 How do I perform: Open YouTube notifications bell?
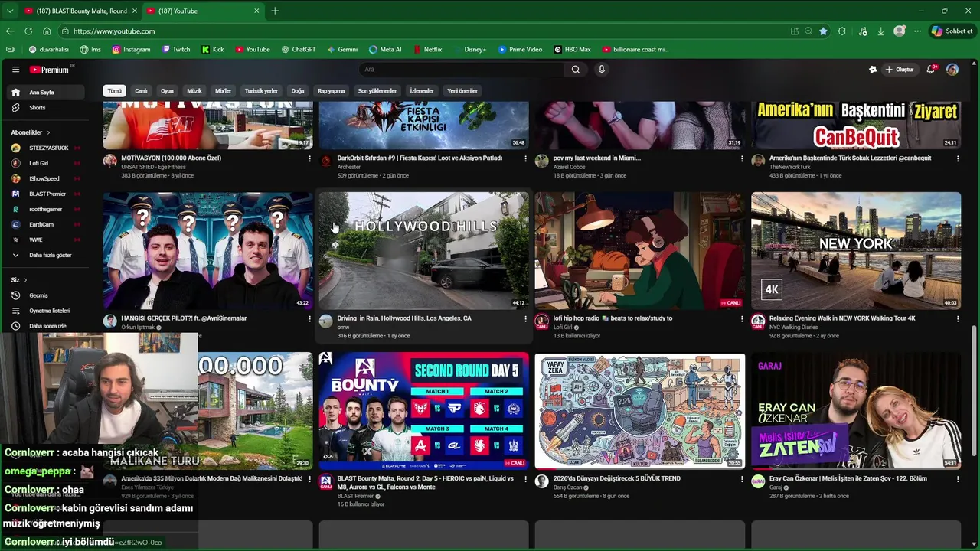point(931,70)
